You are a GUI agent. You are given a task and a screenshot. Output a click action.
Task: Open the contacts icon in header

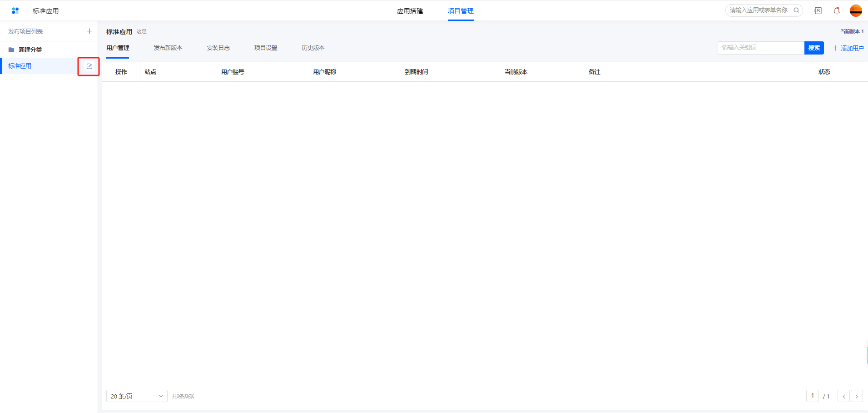(x=818, y=10)
